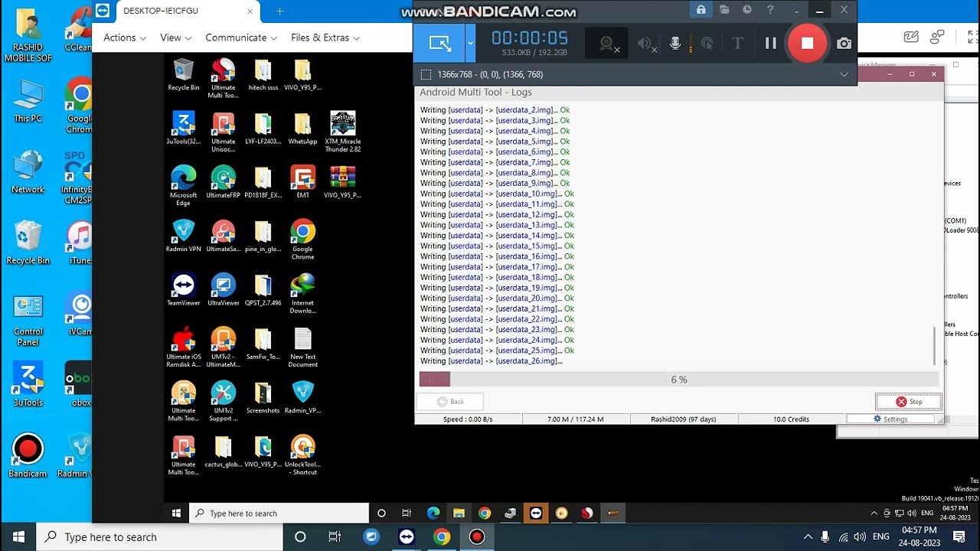Click the 1366x768 capture area selector
The image size is (980, 551).
482,74
